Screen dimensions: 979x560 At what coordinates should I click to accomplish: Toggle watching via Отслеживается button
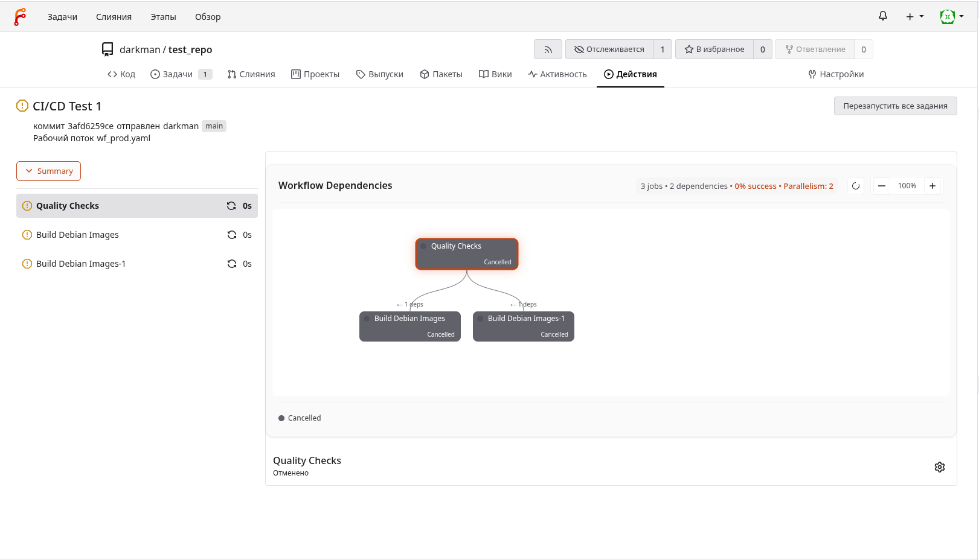(x=609, y=49)
